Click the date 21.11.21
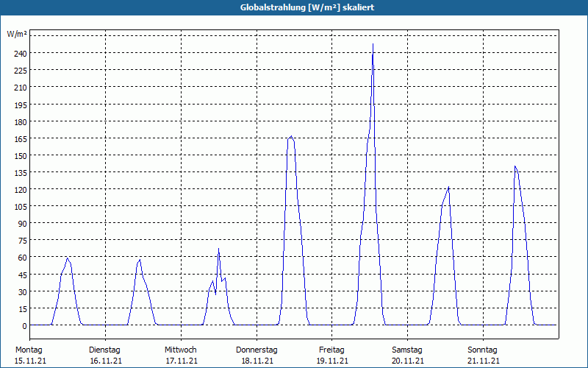The height and width of the screenshot is (368, 588). tap(484, 361)
